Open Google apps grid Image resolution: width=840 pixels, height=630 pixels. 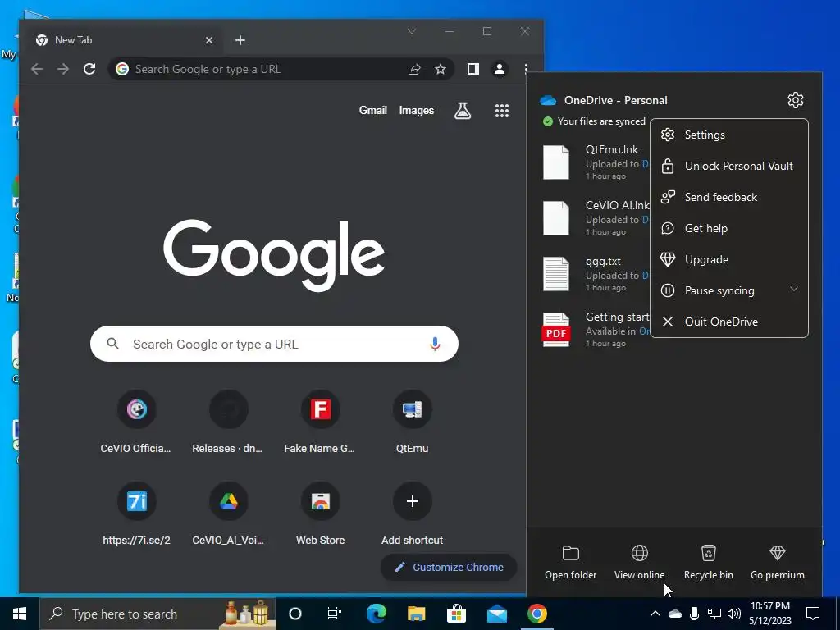(x=502, y=111)
